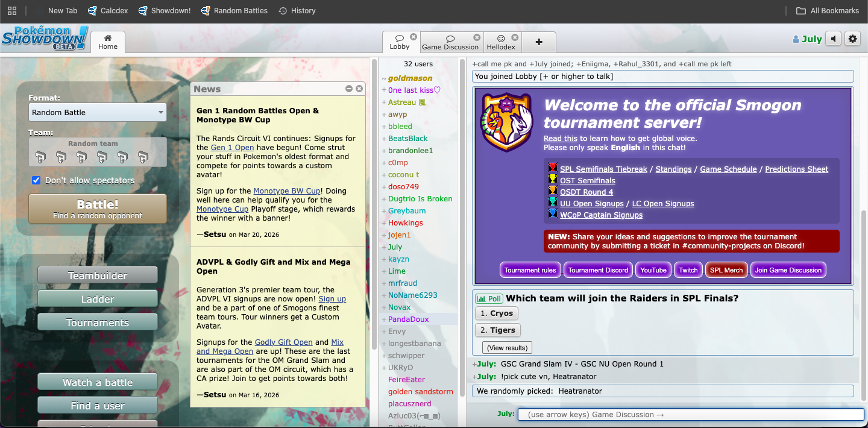Click View results in the poll
The image size is (868, 428).
[507, 348]
